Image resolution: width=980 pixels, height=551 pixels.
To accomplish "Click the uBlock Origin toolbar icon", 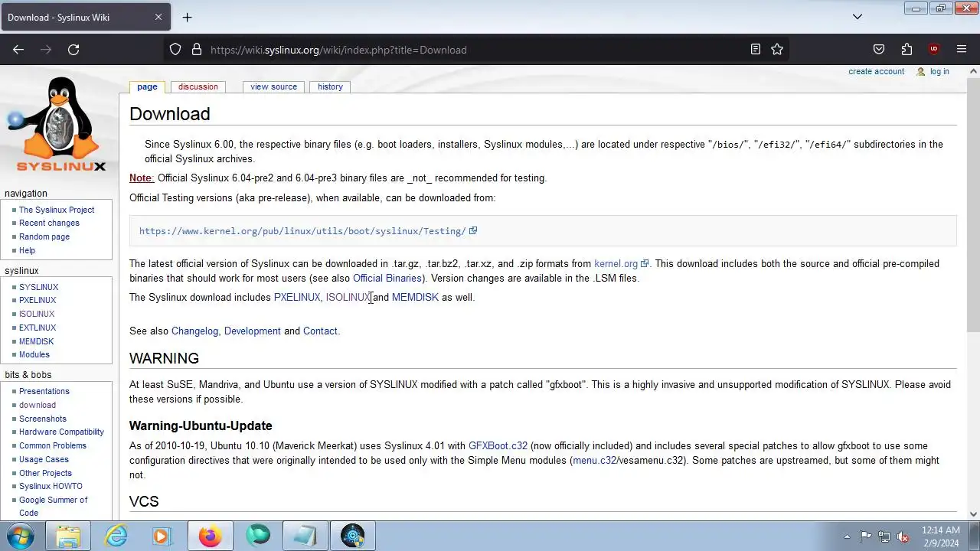I will [x=933, y=50].
